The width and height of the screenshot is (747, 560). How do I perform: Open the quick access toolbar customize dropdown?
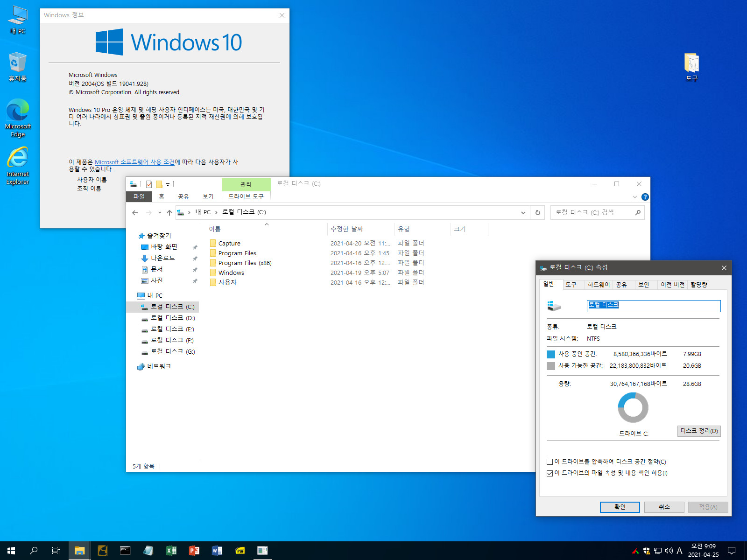pos(168,185)
